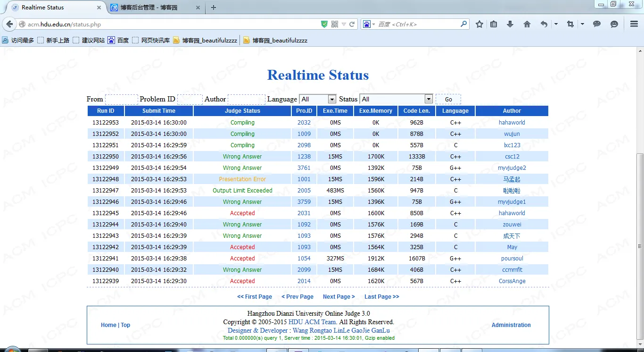The width and height of the screenshot is (644, 352).
Task: Click the Top footer link
Action: click(x=125, y=325)
